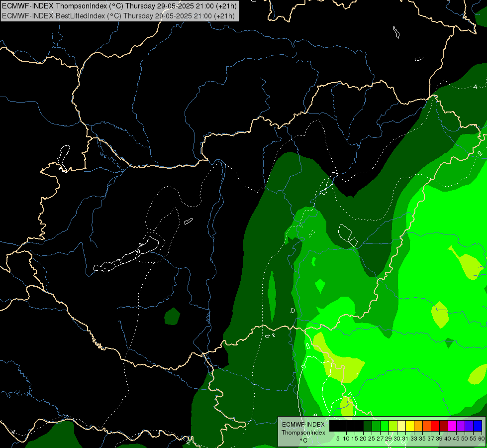Click the ThompsonIndex title line at top
The height and width of the screenshot is (448, 487).
[119, 5]
